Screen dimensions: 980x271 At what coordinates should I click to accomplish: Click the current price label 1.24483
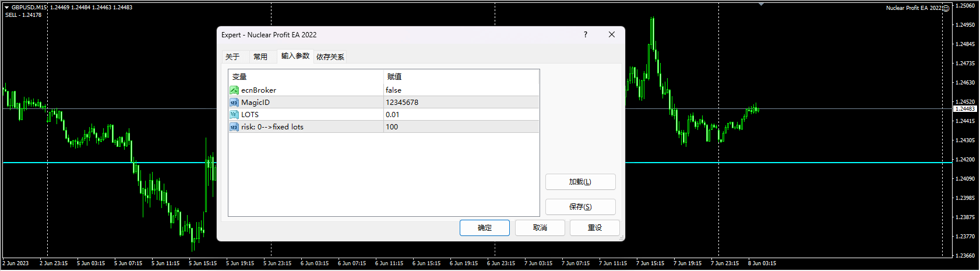[965, 109]
